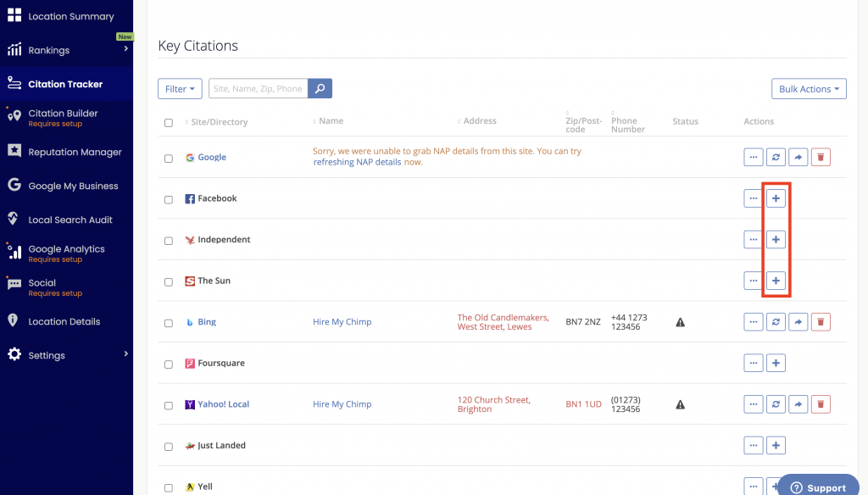This screenshot has height=495, width=868.
Task: Select the Foursquare row checkbox
Action: click(167, 363)
